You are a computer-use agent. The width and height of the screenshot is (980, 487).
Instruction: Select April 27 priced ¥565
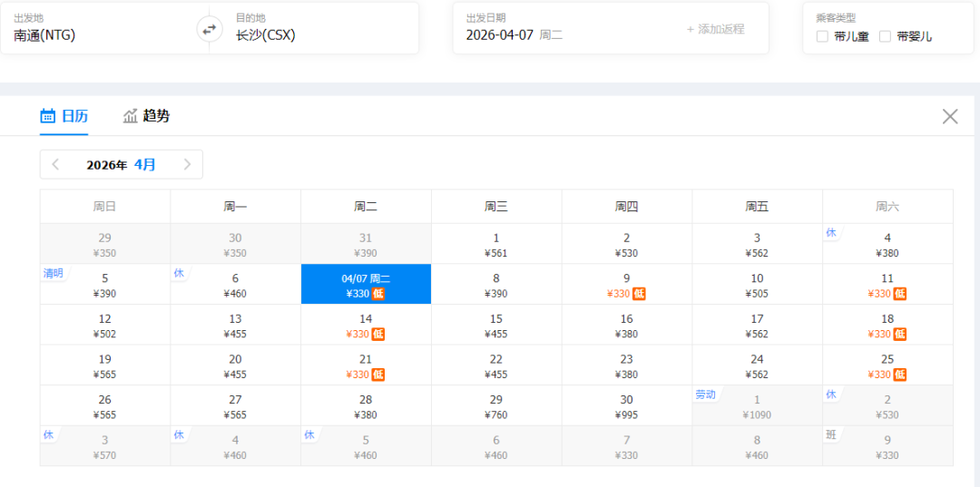point(236,406)
